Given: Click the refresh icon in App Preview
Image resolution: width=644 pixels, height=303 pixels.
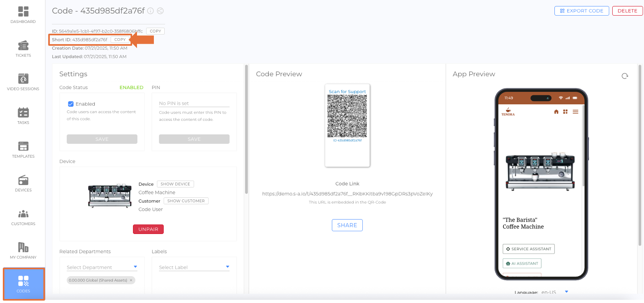Looking at the screenshot, I should tap(625, 76).
